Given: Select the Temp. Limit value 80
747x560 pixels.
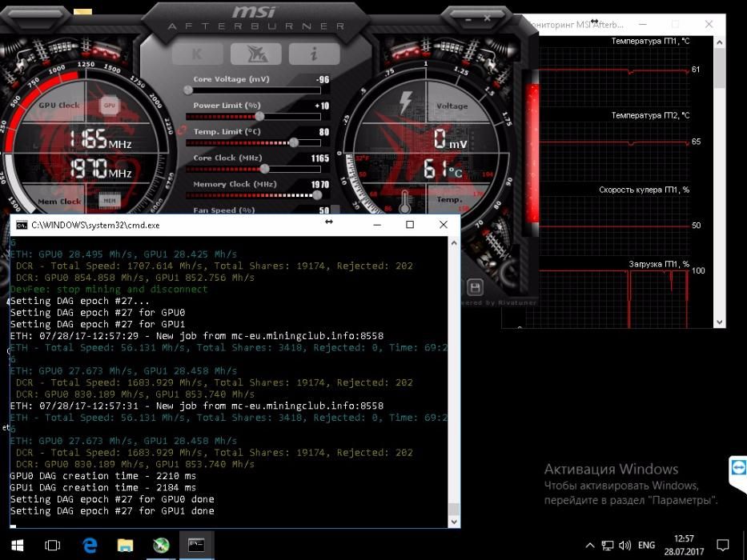Looking at the screenshot, I should coord(324,132).
